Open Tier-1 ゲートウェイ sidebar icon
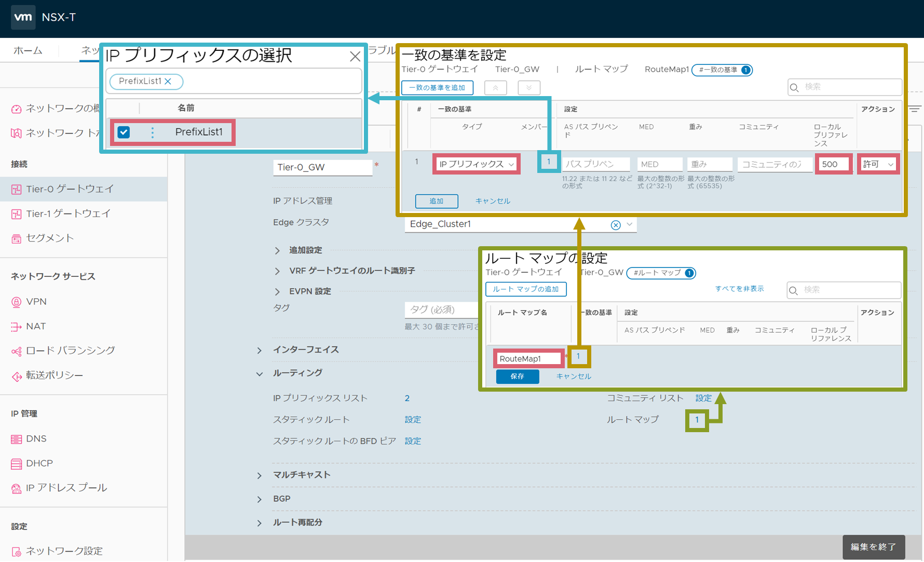Image resolution: width=924 pixels, height=562 pixels. point(17,214)
